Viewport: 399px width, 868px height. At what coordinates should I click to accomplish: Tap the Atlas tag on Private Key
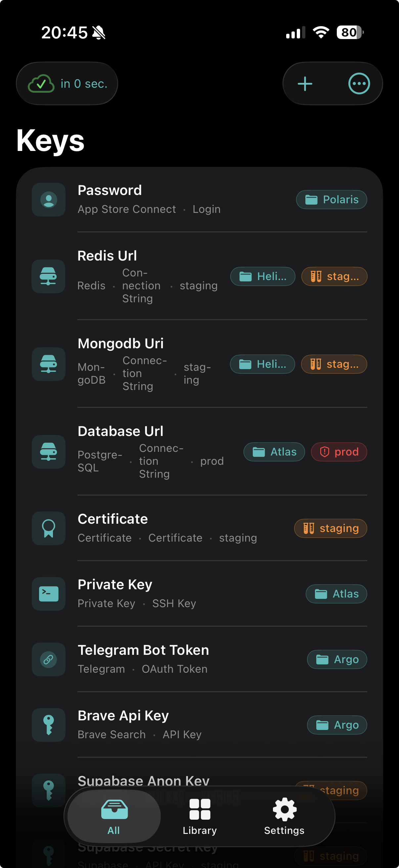pyautogui.click(x=336, y=594)
